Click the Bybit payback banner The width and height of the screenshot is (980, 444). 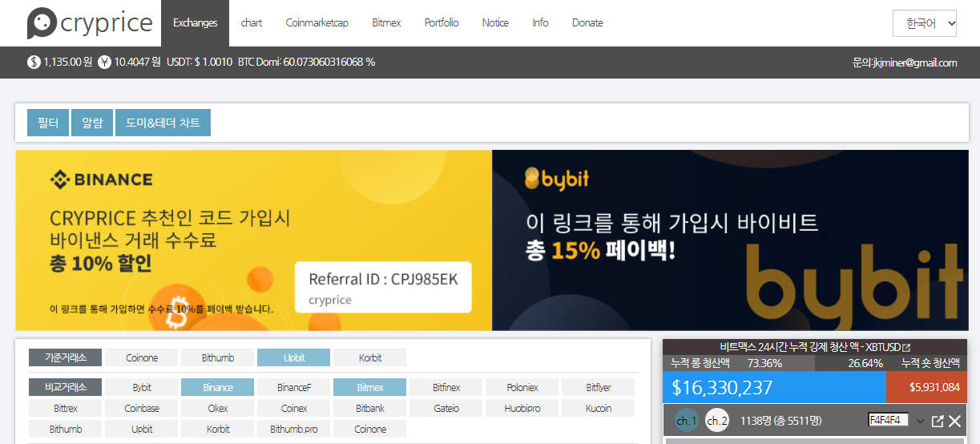(x=730, y=240)
